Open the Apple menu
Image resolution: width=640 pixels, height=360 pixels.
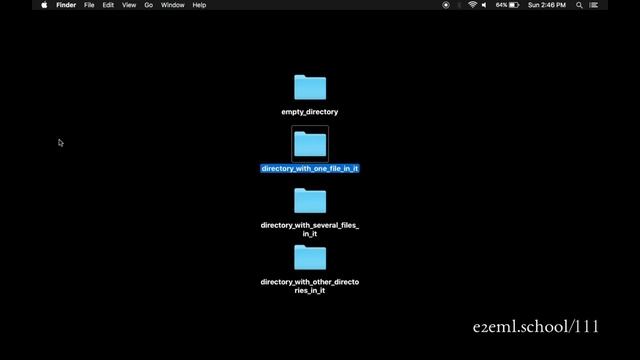tap(44, 5)
